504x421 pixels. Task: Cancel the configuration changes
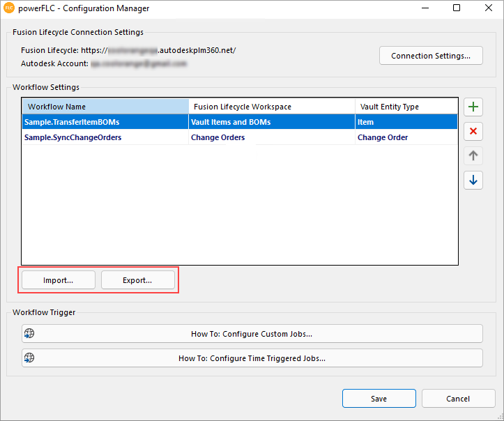pos(458,399)
